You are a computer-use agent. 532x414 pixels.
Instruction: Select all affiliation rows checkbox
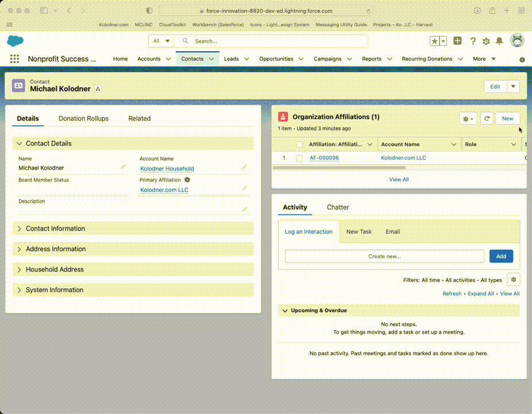[x=299, y=145]
